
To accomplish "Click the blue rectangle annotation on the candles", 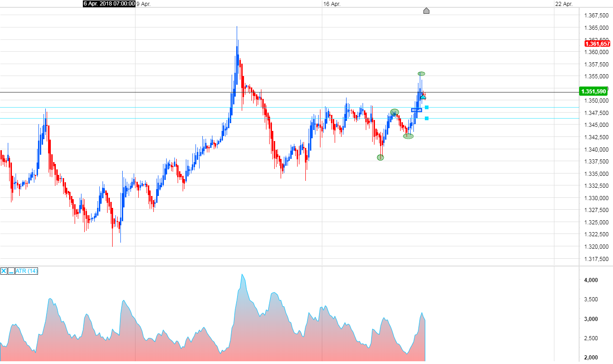I will (x=417, y=110).
